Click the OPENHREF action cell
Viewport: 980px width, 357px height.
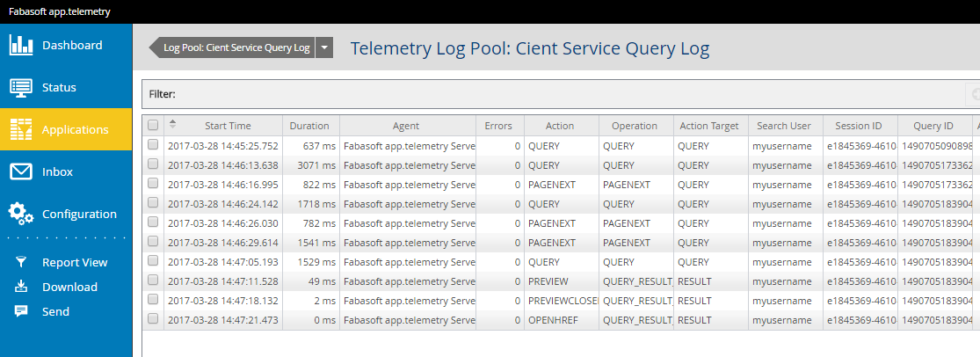[562, 320]
